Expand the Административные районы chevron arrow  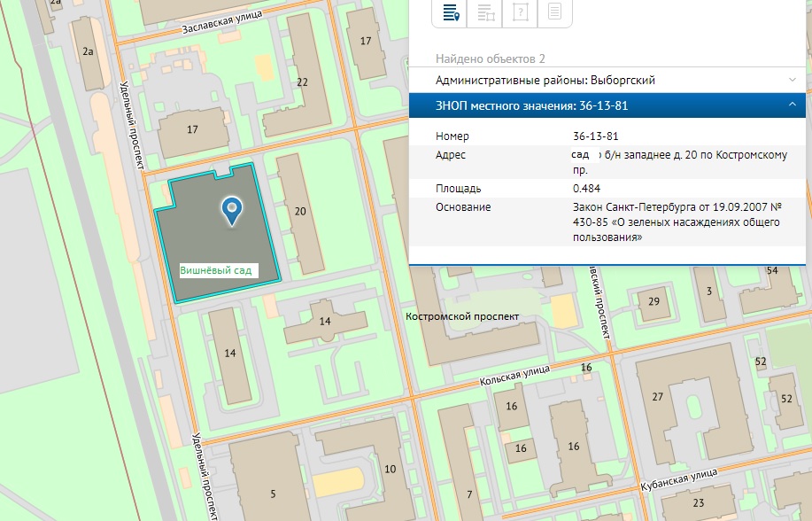pos(792,80)
